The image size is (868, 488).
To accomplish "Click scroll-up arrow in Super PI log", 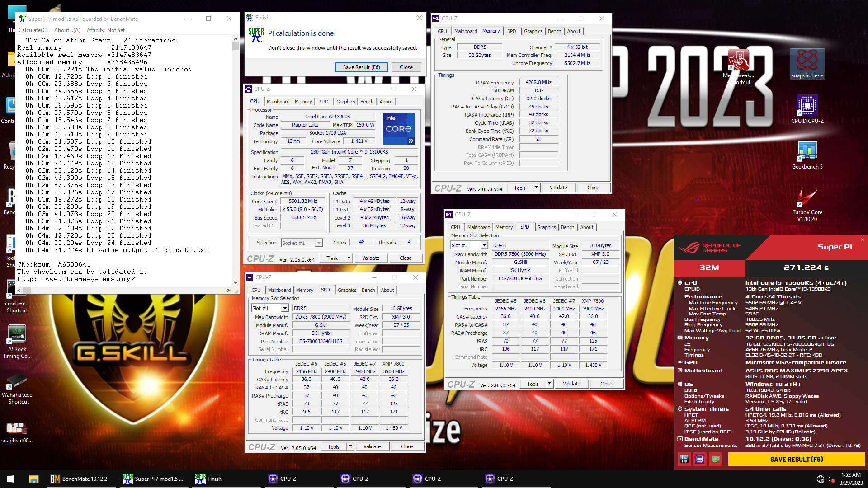I will pyautogui.click(x=236, y=39).
